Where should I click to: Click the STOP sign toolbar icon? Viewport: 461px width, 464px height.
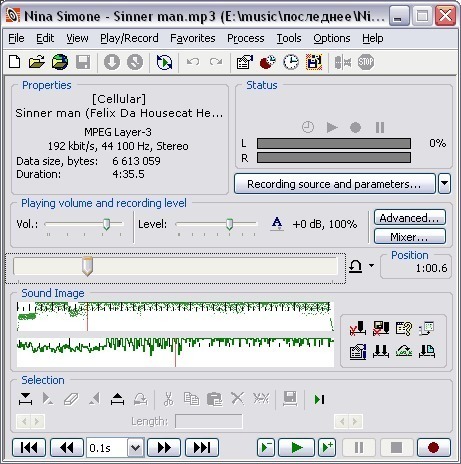[366, 62]
